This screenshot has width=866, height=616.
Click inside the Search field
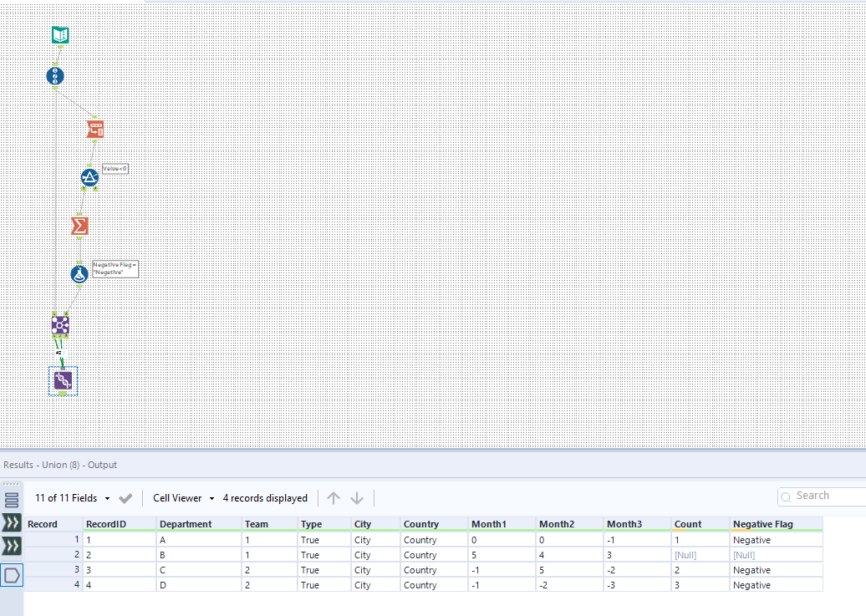(x=828, y=495)
